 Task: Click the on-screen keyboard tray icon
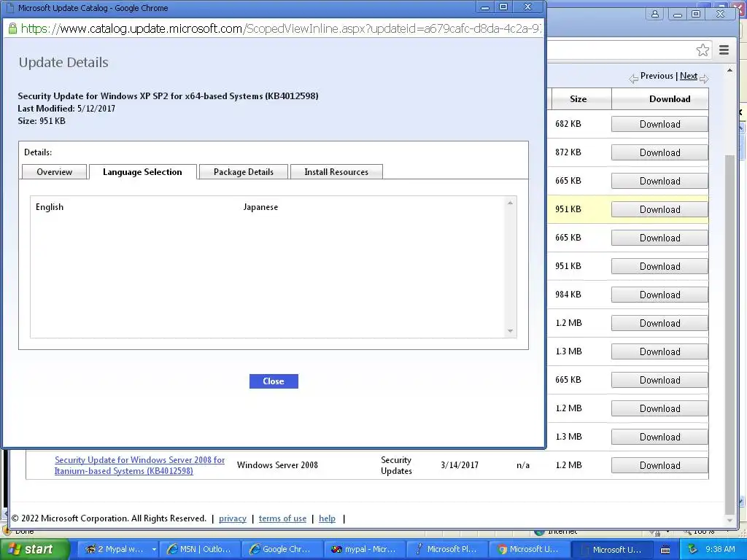pos(665,550)
